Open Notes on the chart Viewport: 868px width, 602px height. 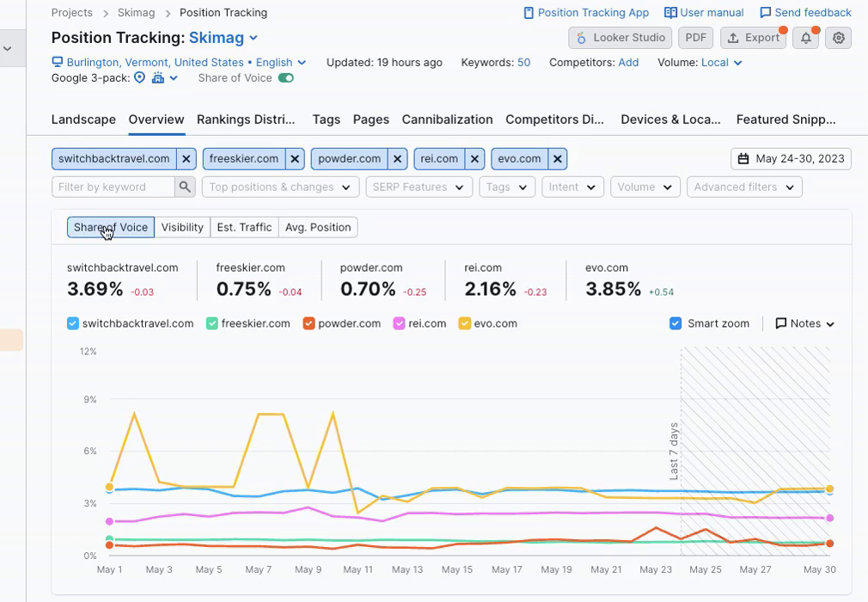[x=804, y=324]
